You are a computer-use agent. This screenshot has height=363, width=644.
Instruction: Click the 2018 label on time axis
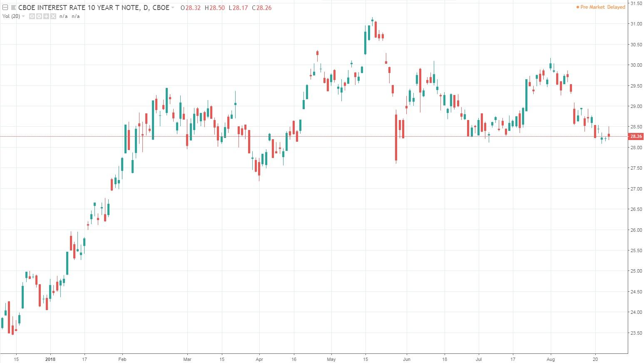[50, 359]
